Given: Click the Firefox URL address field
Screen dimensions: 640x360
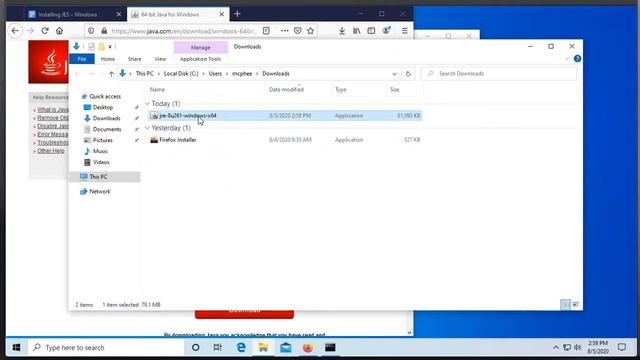Looking at the screenshot, I should [184, 31].
